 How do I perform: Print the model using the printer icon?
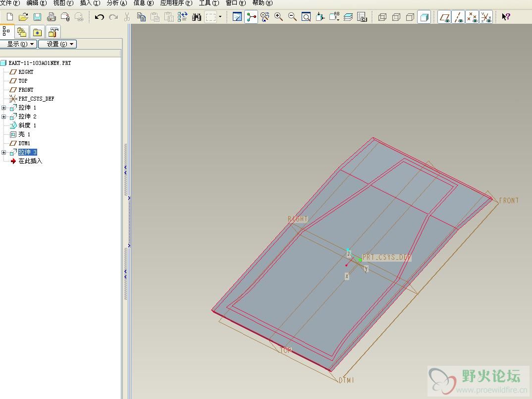coord(51,17)
